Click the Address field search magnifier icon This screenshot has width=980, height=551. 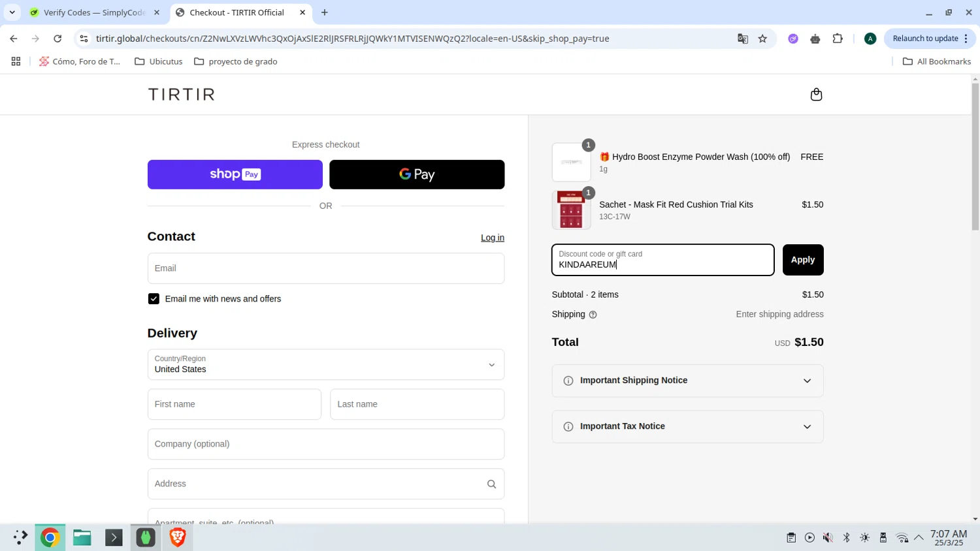pos(491,484)
